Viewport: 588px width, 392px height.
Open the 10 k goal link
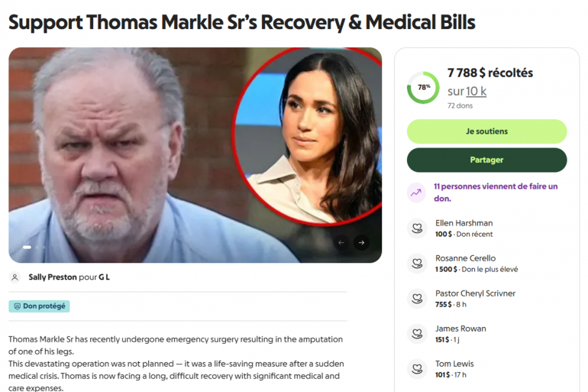(476, 91)
